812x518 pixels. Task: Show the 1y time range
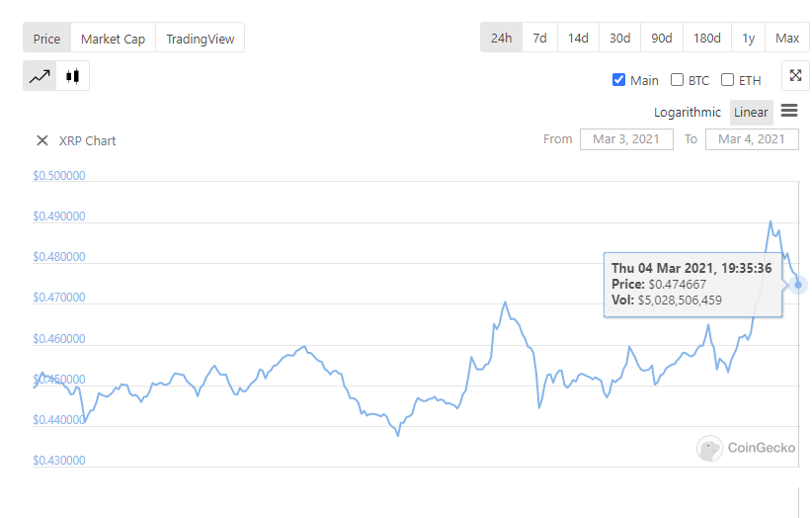click(749, 38)
